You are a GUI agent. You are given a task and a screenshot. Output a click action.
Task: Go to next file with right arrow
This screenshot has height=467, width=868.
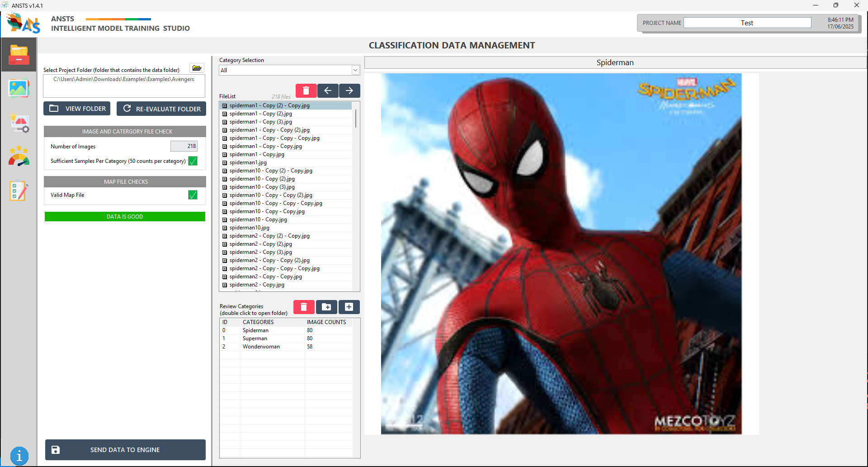coord(349,91)
